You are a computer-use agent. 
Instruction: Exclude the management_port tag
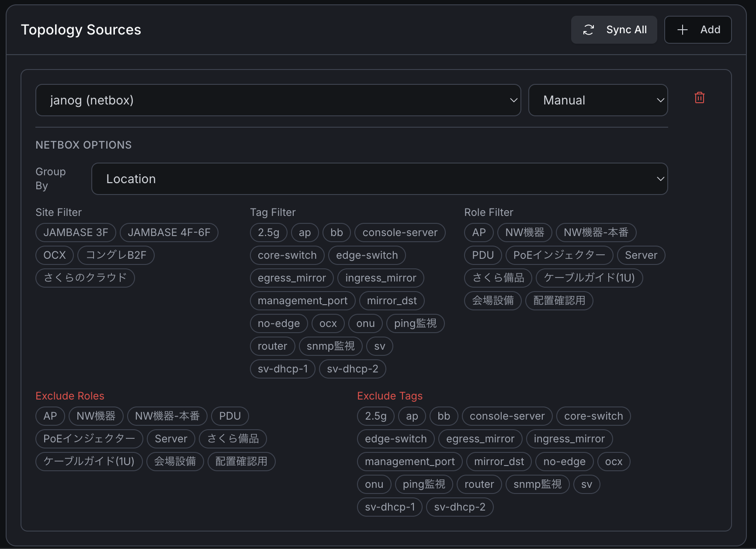click(409, 462)
